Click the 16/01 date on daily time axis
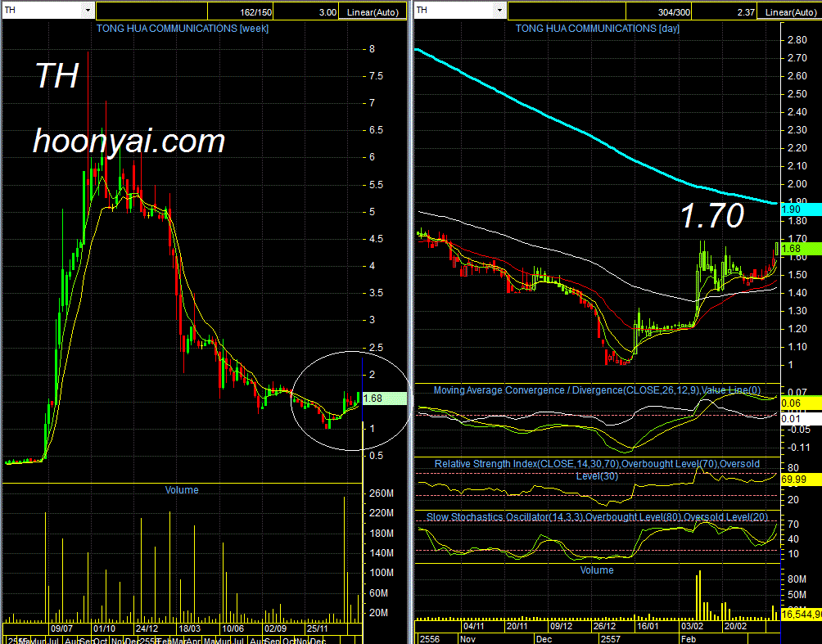The image size is (822, 644). [648, 626]
